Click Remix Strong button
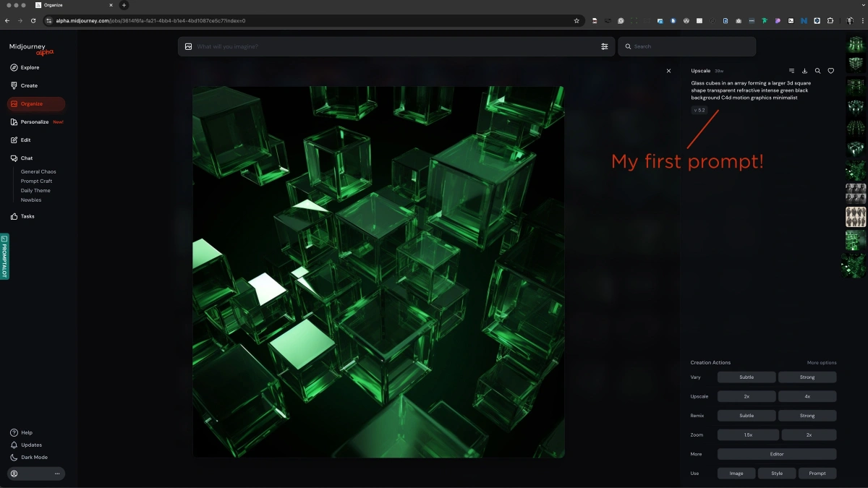 coord(807,416)
